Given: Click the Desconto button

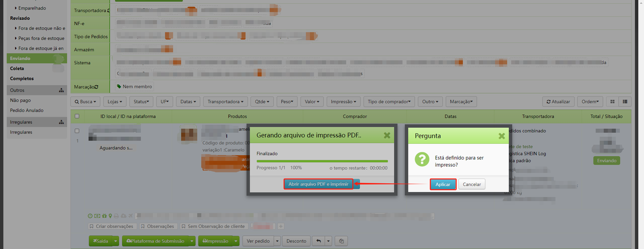Looking at the screenshot, I should coord(296,241).
